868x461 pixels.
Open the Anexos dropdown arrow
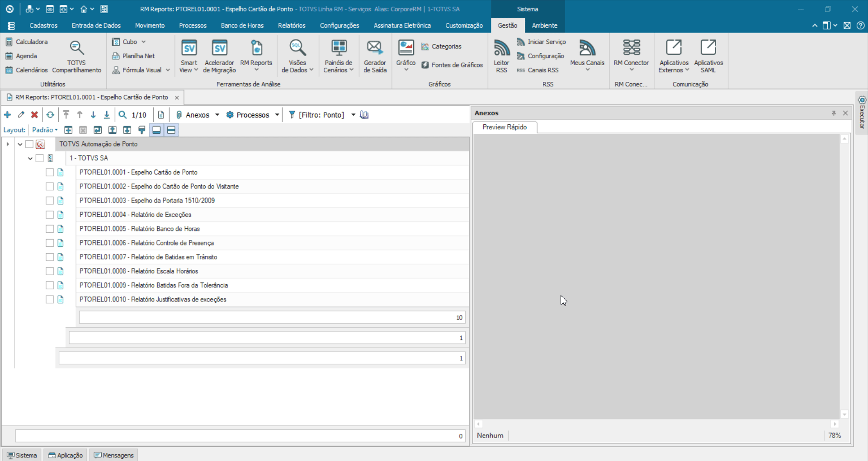[x=217, y=115]
